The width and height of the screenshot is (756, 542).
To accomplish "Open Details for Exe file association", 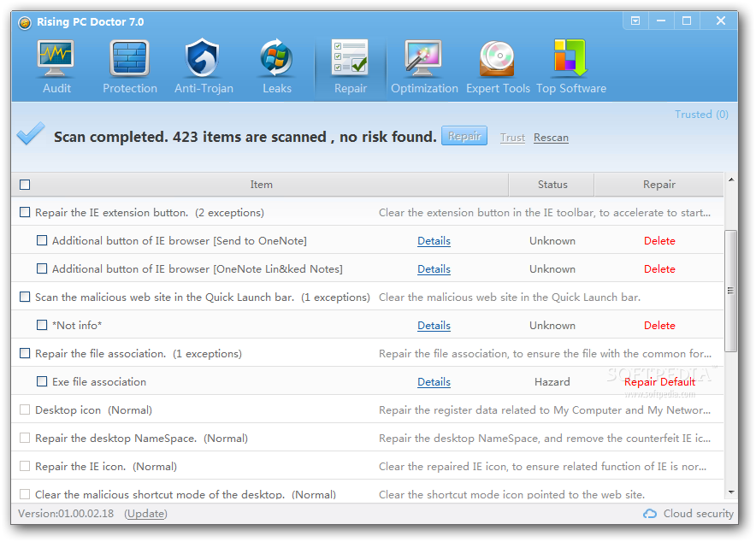I will [x=434, y=382].
